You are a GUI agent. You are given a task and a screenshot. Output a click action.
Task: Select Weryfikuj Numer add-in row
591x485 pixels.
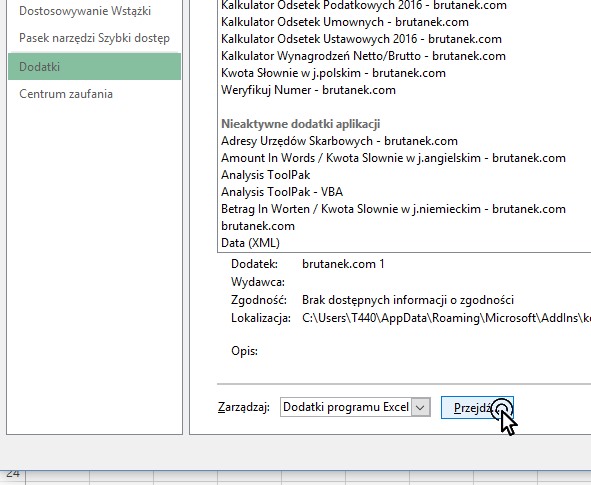pos(308,90)
